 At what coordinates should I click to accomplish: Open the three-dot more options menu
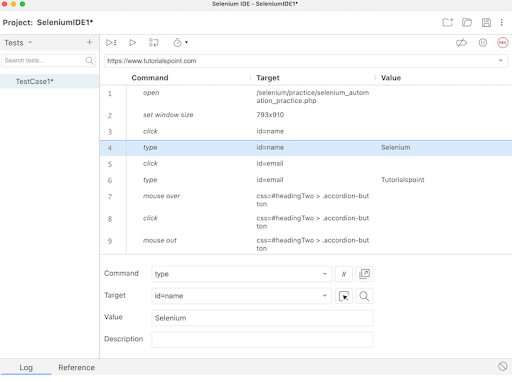[502, 22]
